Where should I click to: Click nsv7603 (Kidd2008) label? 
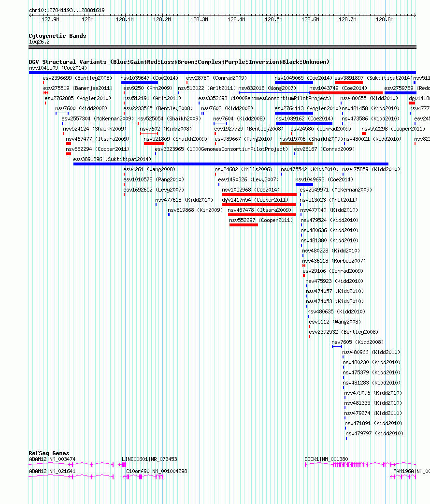pos(227,109)
